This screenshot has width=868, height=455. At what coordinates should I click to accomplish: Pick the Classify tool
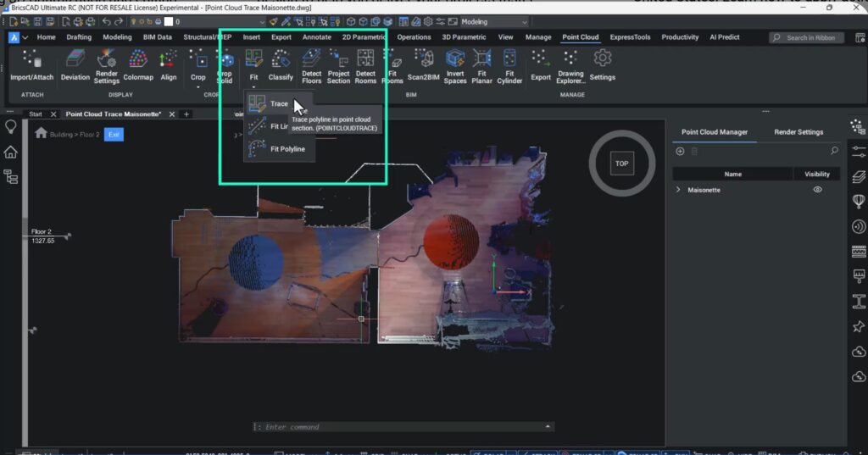coord(281,66)
